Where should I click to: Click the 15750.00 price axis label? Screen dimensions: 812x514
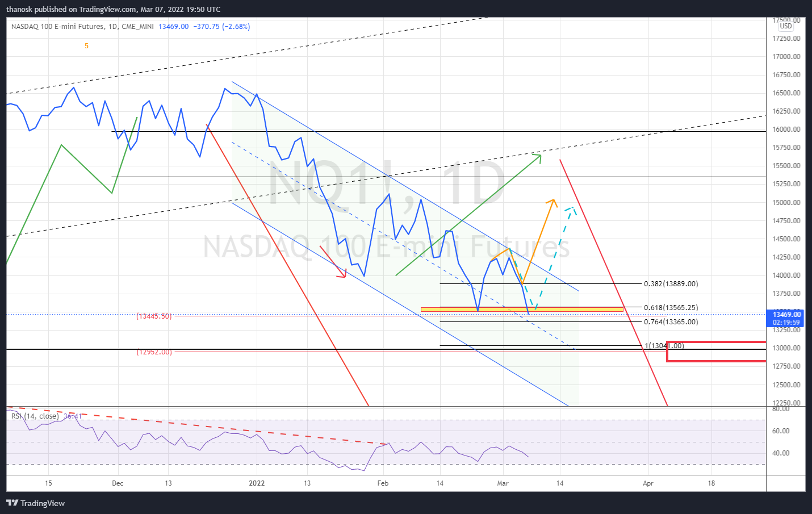point(786,148)
